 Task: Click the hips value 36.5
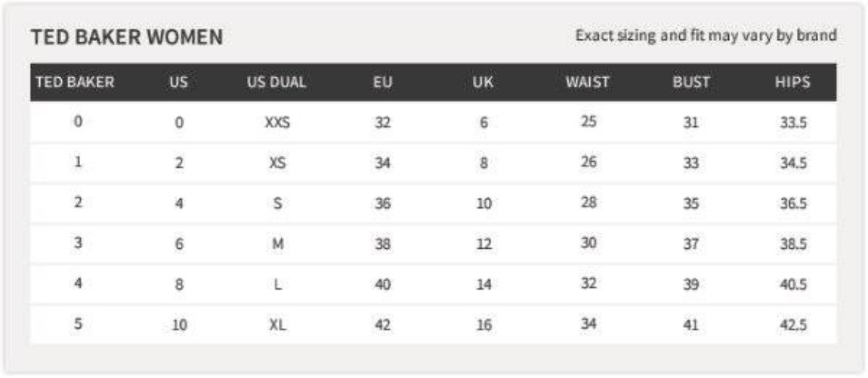click(x=793, y=203)
